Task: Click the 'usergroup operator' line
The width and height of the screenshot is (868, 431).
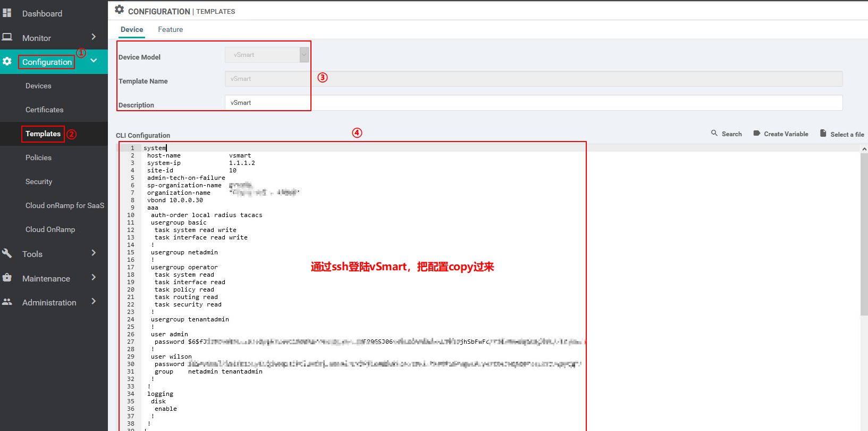Action: (x=184, y=267)
